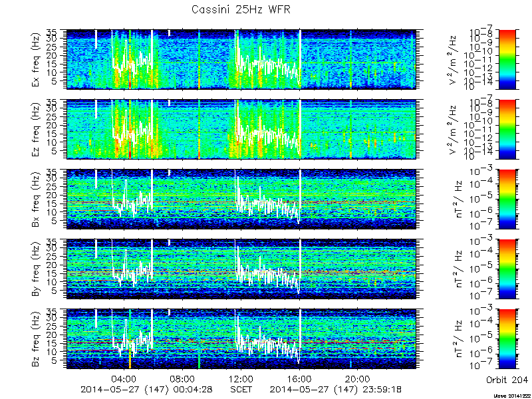The image size is (532, 399).
Task: Click the Ex panel color bar
Action: 507,59
